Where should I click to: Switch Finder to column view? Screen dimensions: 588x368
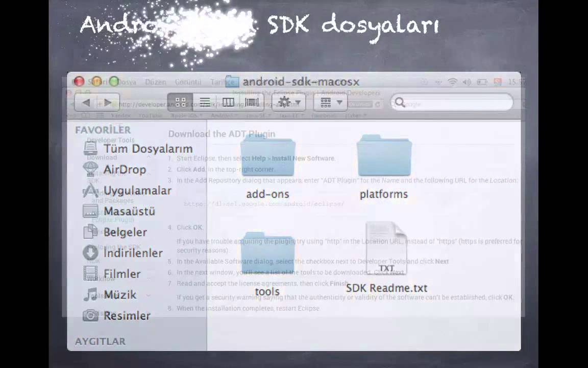[228, 102]
